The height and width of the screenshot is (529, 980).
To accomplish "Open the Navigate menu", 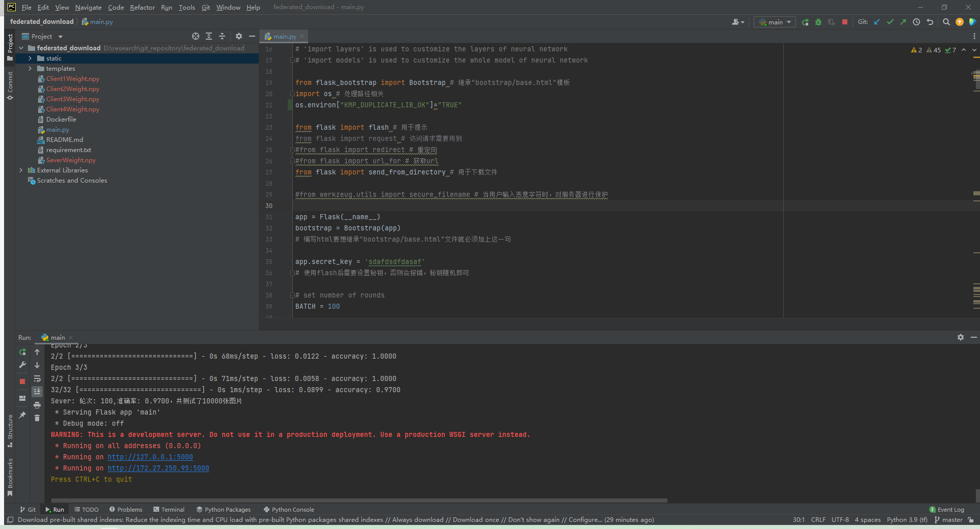I will 88,7.
